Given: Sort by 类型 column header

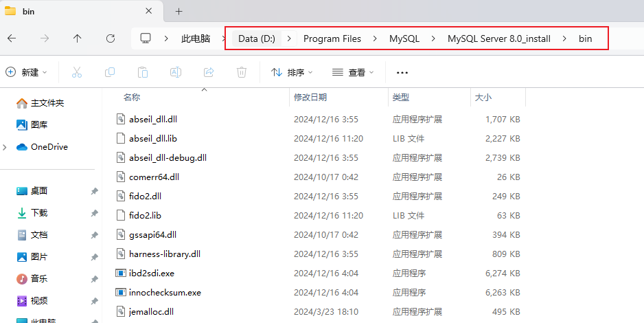Looking at the screenshot, I should (x=400, y=98).
